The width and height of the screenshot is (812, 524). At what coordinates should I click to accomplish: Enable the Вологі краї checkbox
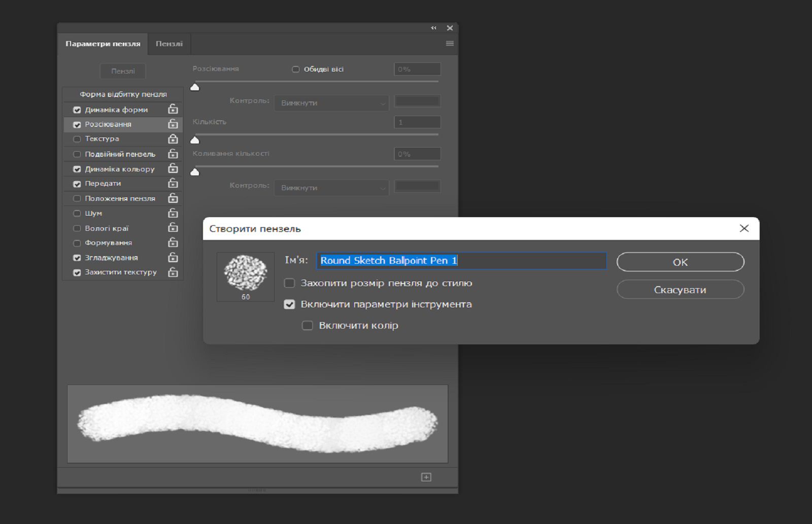coord(77,228)
